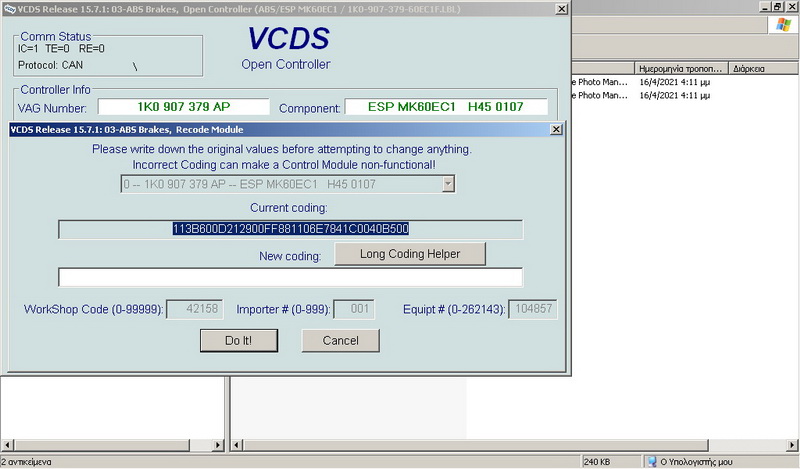Click the New coding input field
This screenshot has height=469, width=800.
click(290, 277)
